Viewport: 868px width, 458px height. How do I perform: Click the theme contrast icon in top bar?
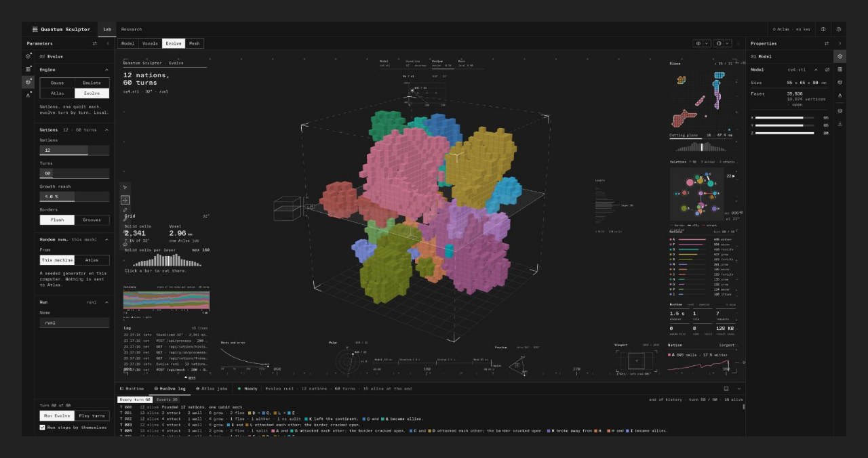[823, 29]
